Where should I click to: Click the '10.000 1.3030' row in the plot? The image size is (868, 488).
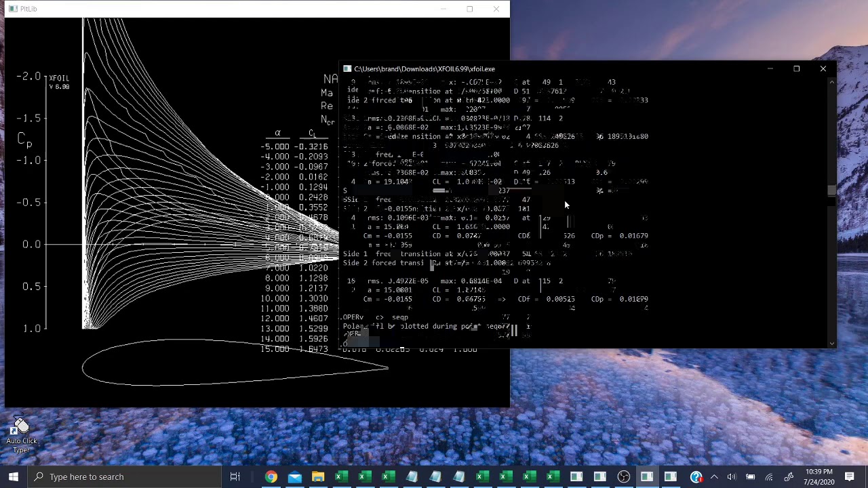click(294, 298)
